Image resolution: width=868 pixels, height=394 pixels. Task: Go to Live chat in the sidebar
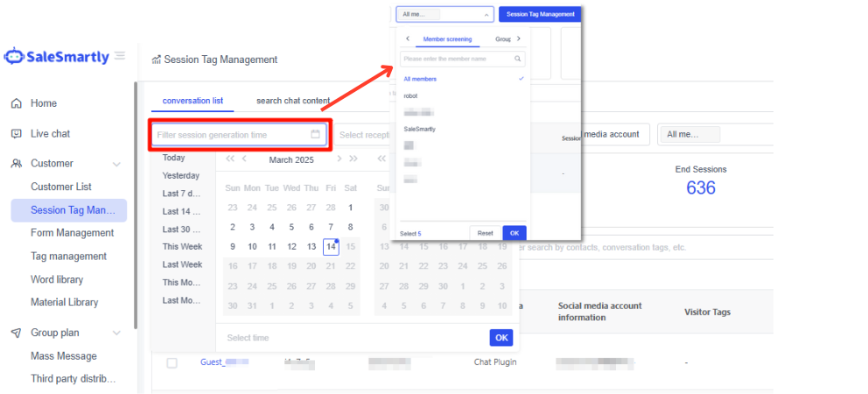pos(50,134)
